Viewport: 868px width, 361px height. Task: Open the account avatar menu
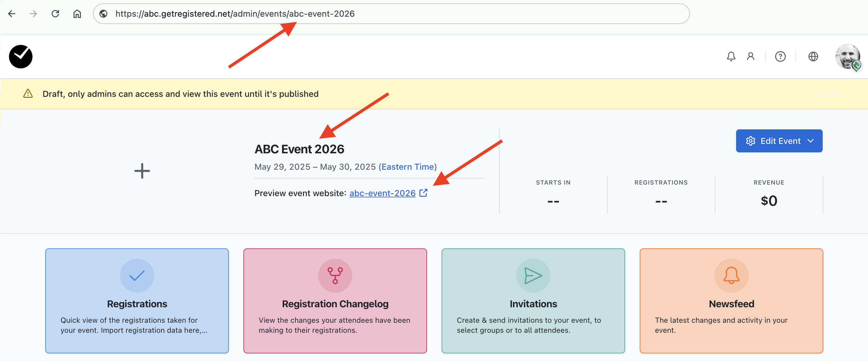click(847, 56)
